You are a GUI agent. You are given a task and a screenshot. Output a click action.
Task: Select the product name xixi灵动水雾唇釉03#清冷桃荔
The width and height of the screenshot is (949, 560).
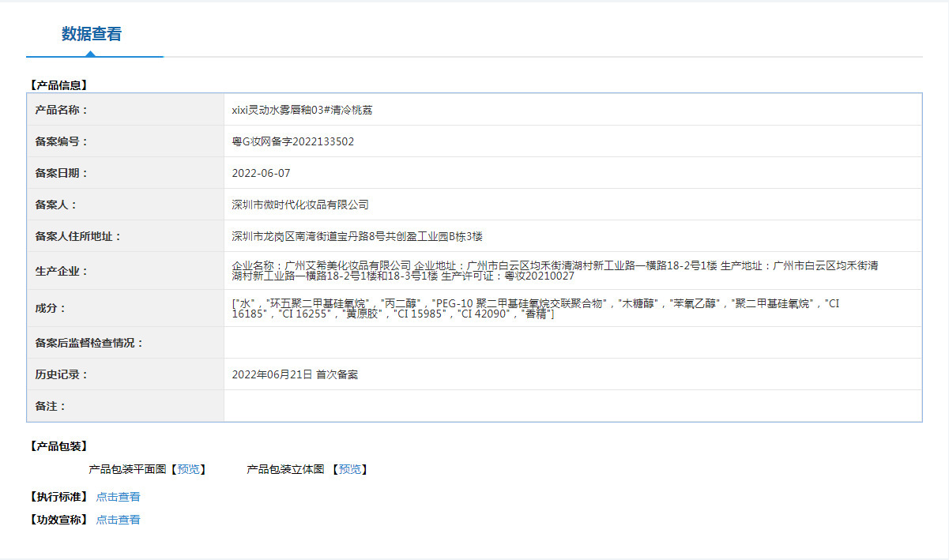pos(302,110)
